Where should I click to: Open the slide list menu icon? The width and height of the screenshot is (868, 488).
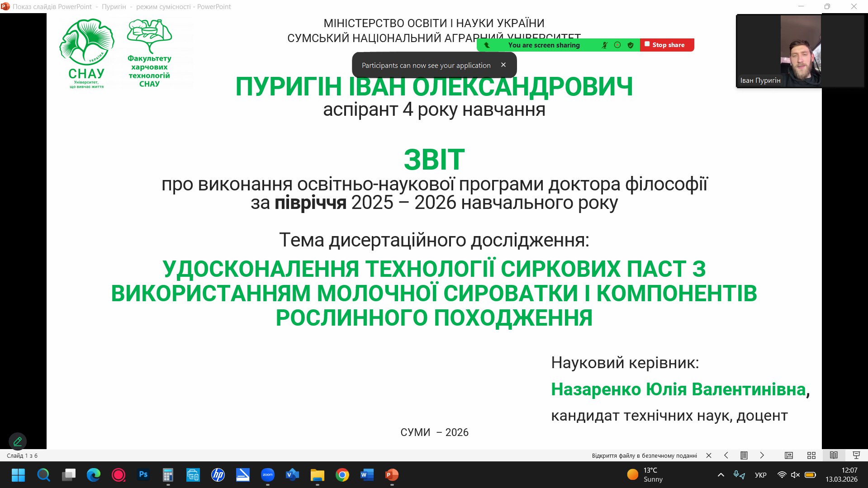(x=744, y=455)
